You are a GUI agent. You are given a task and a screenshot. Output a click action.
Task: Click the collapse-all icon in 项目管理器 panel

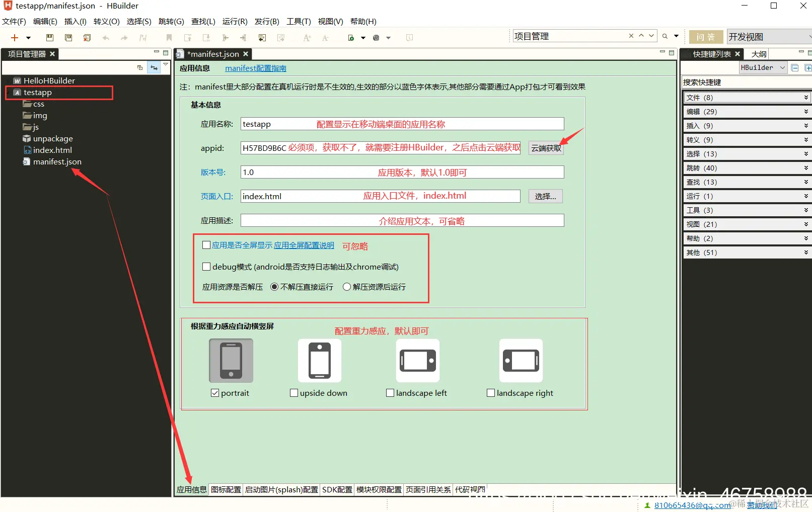point(140,67)
